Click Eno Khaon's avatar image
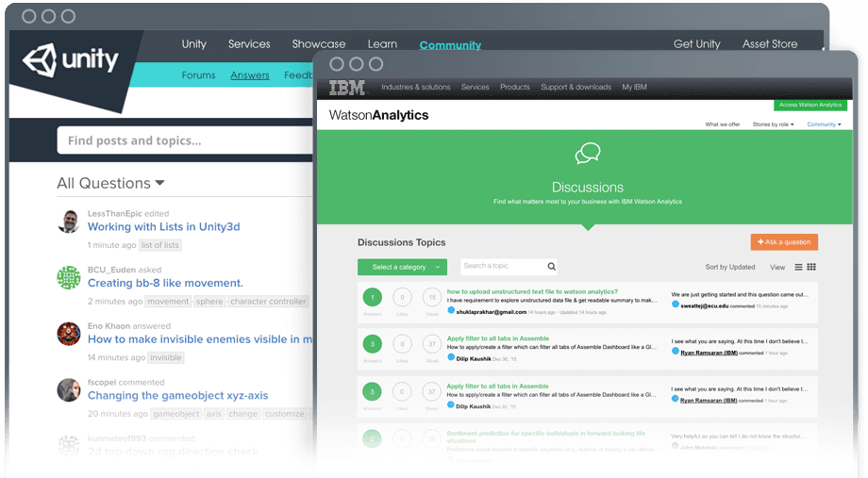This screenshot has height=478, width=868. pos(69,334)
